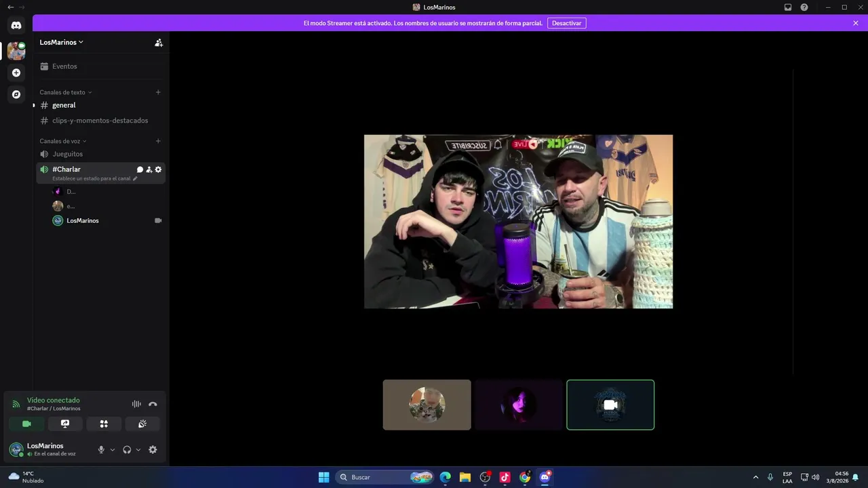
Task: Show hidden system tray icons chevron
Action: pos(755,477)
